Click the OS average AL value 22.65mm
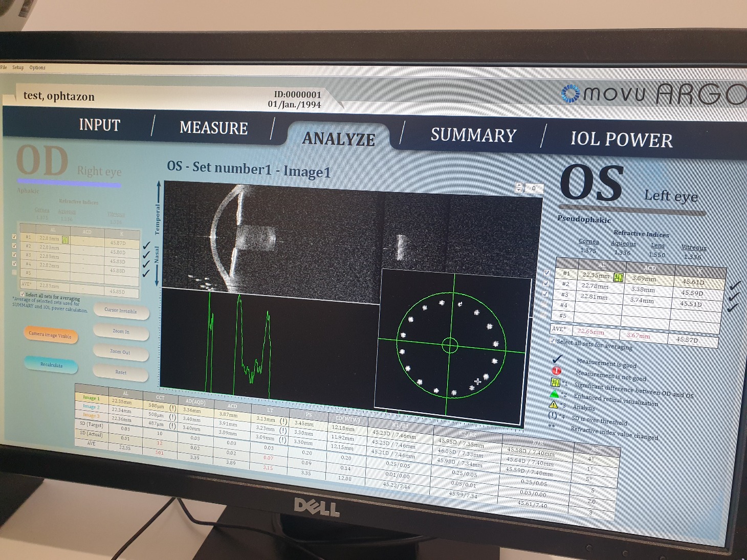The width and height of the screenshot is (747, 560). coord(590,331)
